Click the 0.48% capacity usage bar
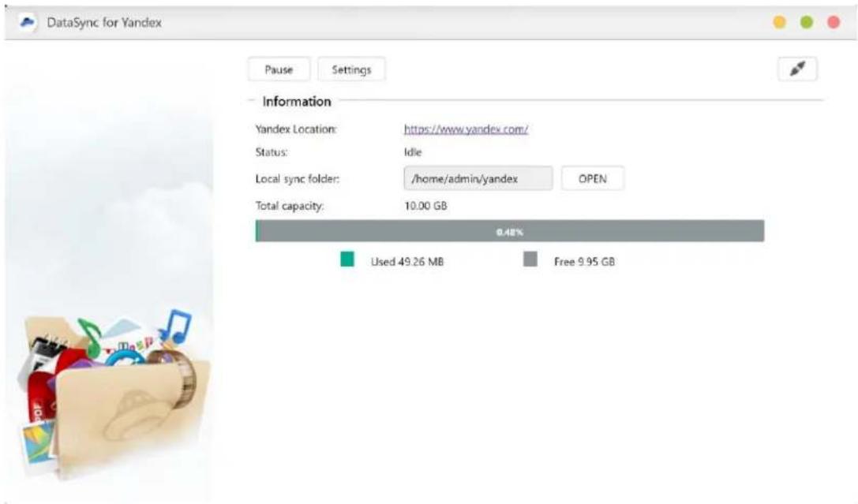 [509, 231]
